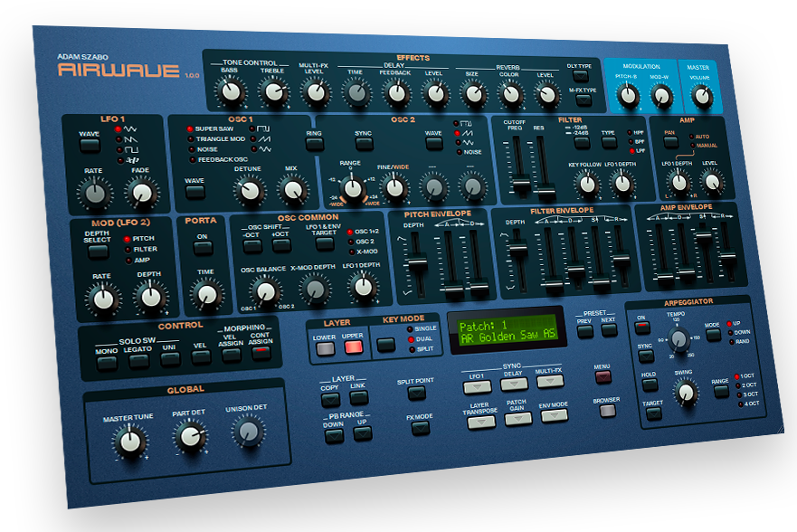Open the Patch Gain dropdown
Screen dimensions: 797x532
point(517,418)
